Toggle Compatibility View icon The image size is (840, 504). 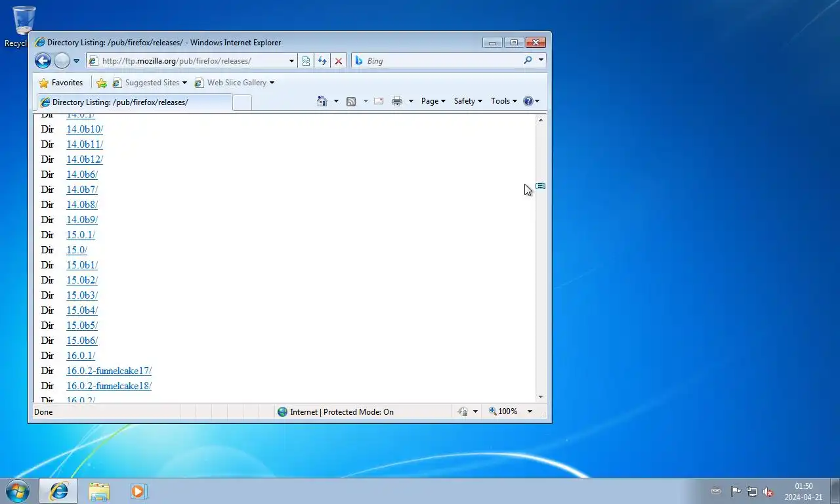pyautogui.click(x=306, y=61)
